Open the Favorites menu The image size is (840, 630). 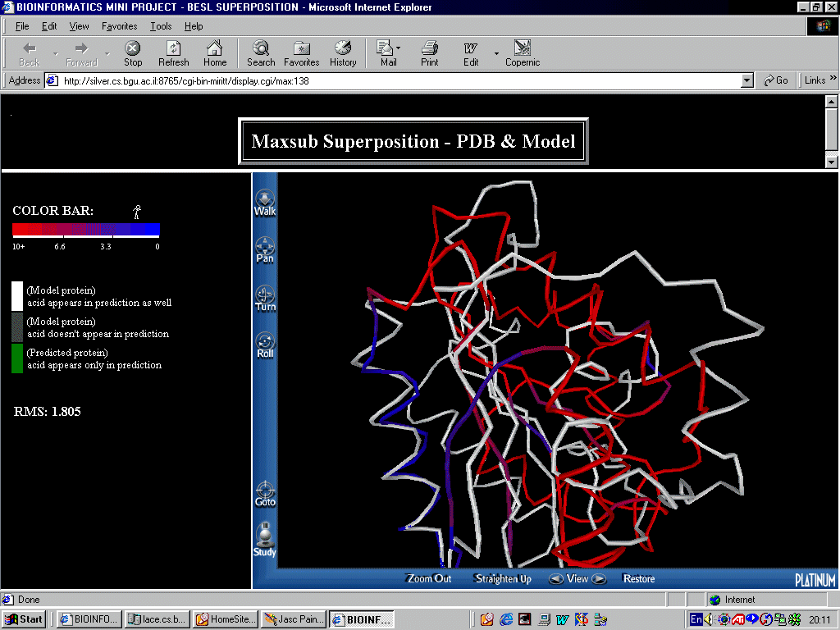[120, 26]
